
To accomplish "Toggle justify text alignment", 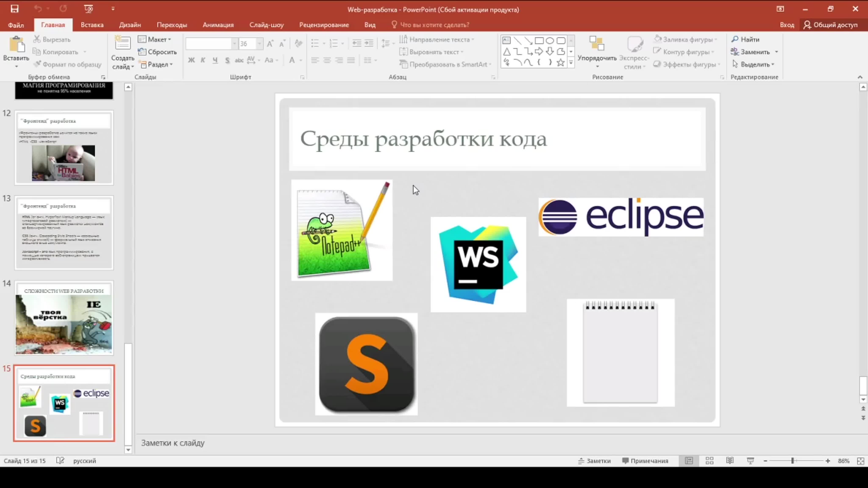I will click(351, 60).
